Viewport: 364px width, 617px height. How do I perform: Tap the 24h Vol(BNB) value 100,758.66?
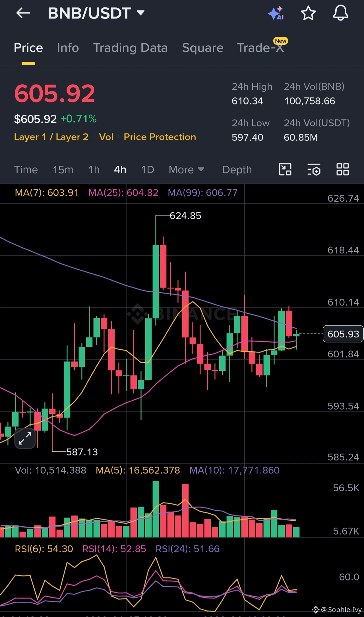(310, 101)
